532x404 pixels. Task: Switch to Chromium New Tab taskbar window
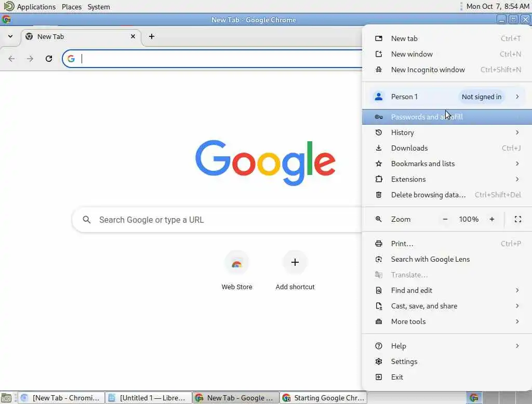point(61,398)
